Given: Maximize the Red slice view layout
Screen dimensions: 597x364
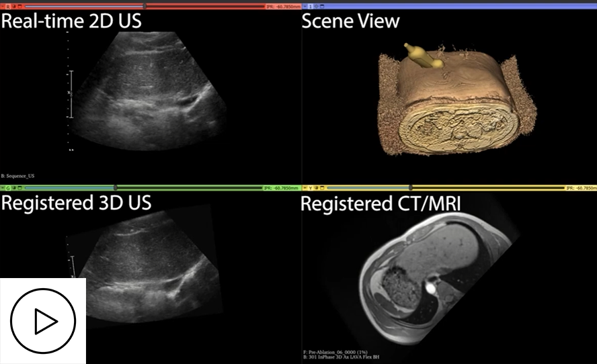Looking at the screenshot, I should click(20, 6).
